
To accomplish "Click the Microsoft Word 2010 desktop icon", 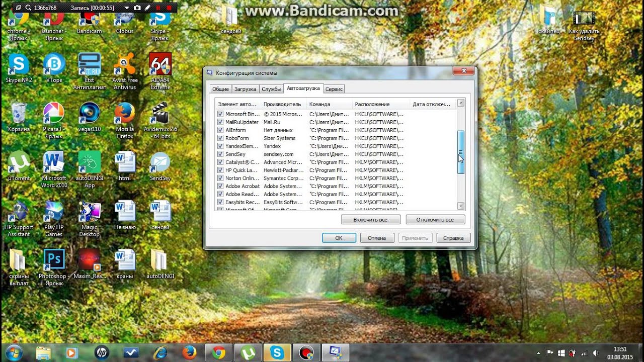I will click(54, 169).
